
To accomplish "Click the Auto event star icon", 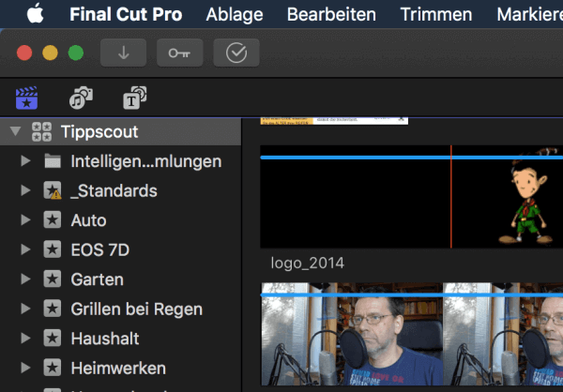I will click(x=53, y=219).
